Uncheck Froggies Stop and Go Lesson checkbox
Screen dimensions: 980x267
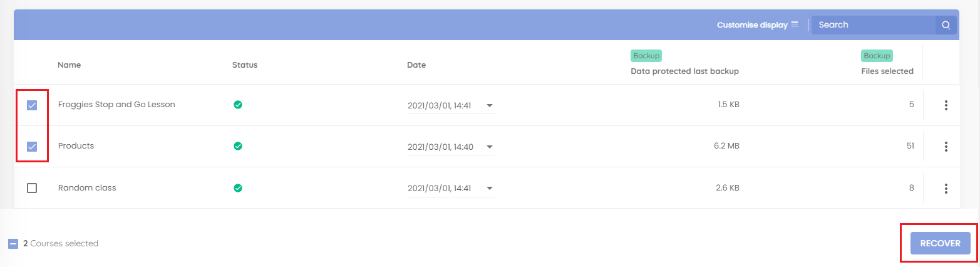point(32,105)
